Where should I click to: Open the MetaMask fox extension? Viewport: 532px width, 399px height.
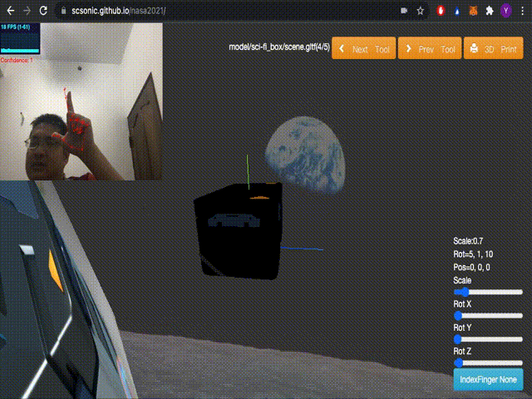(473, 11)
